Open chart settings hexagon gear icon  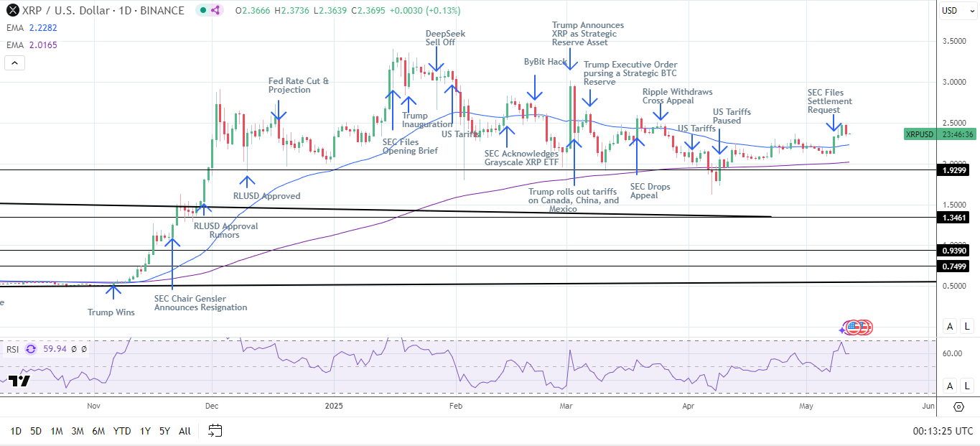[958, 406]
